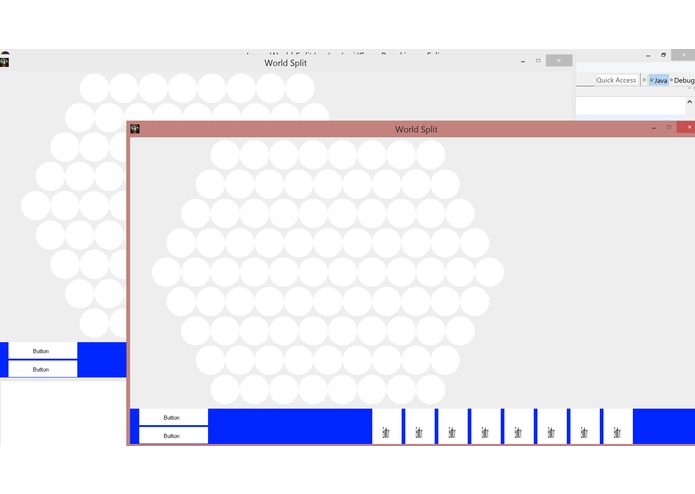This screenshot has height=494, width=695.
Task: Select the second narrow button in the bottom bar
Action: 420,426
